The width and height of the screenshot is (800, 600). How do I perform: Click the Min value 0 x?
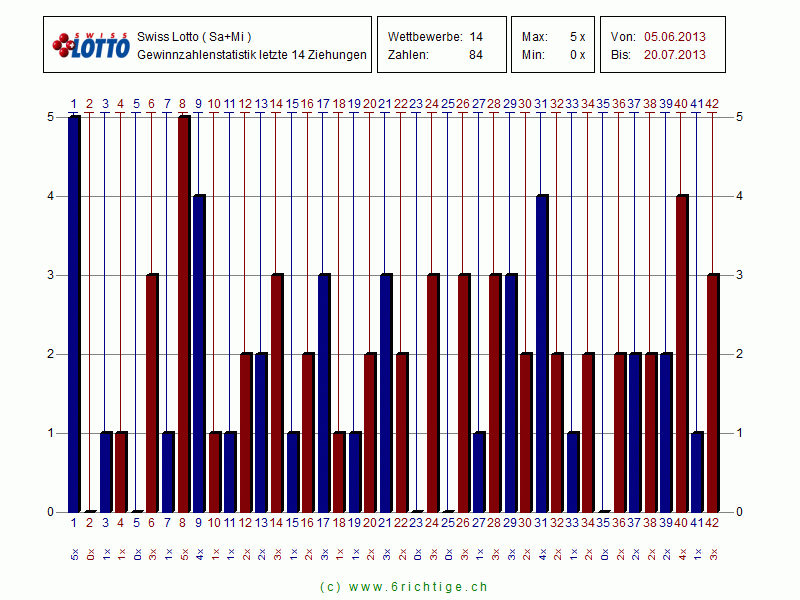pyautogui.click(x=577, y=55)
